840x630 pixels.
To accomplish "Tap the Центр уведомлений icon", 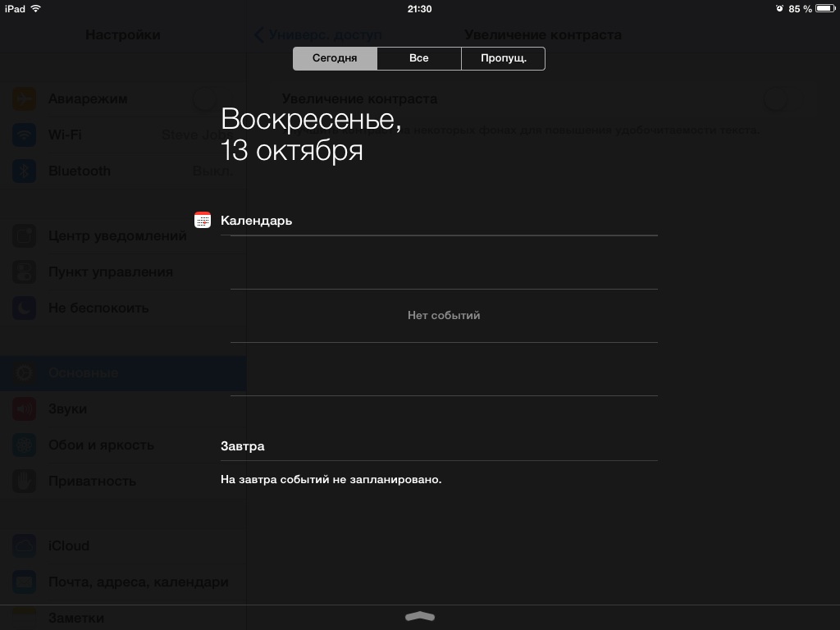I will coord(24,235).
